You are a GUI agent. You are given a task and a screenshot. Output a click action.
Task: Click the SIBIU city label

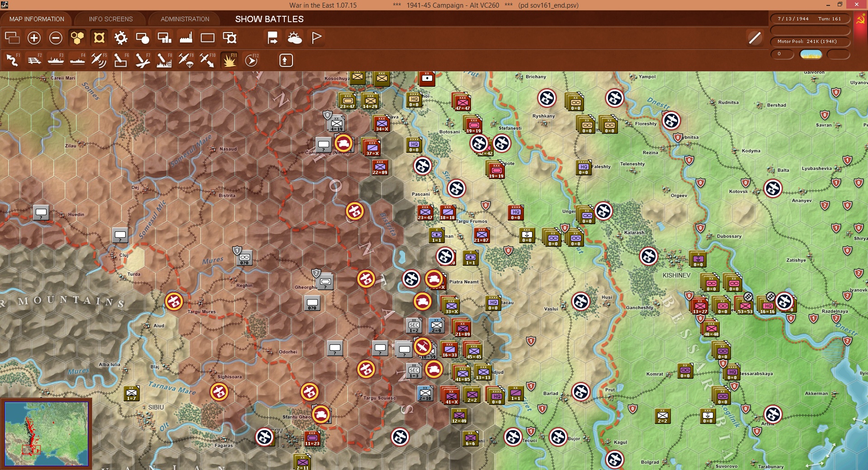pyautogui.click(x=156, y=407)
